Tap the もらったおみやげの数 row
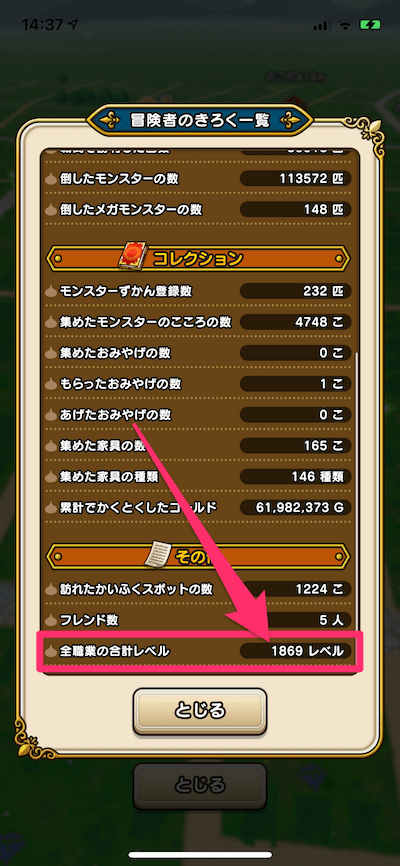The height and width of the screenshot is (866, 400). [199, 383]
